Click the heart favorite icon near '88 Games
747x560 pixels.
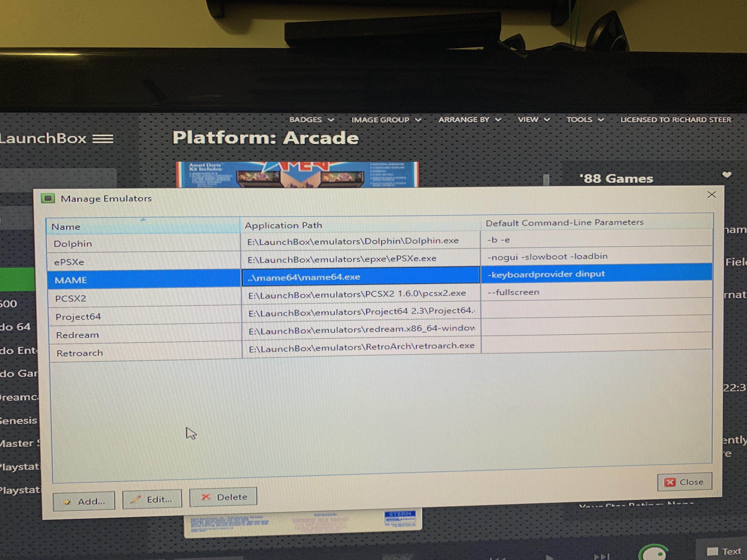coord(727,174)
